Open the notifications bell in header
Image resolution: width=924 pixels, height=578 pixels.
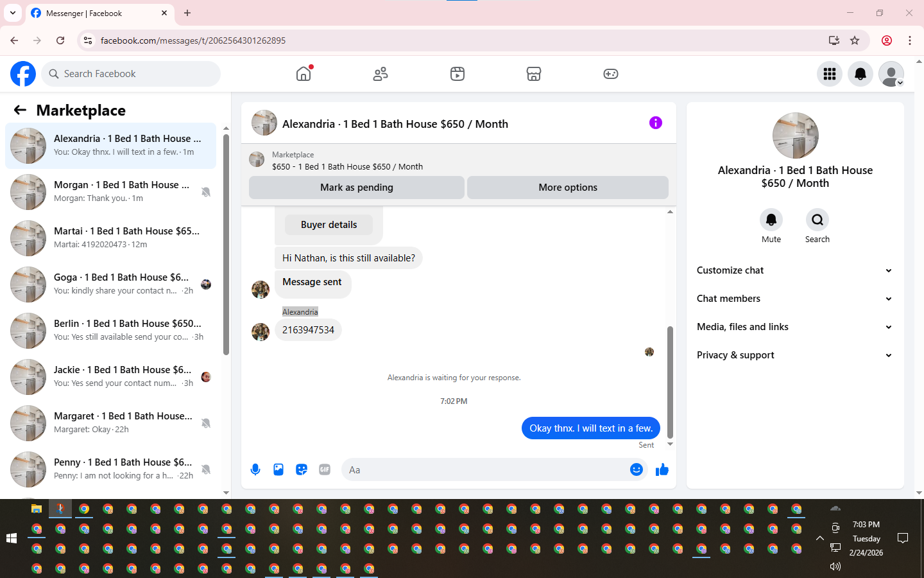pyautogui.click(x=860, y=74)
